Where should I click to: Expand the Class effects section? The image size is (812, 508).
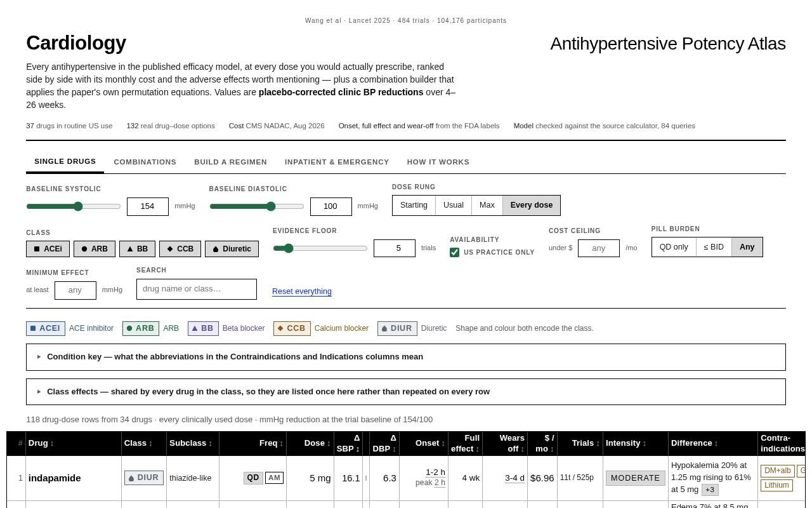point(406,392)
